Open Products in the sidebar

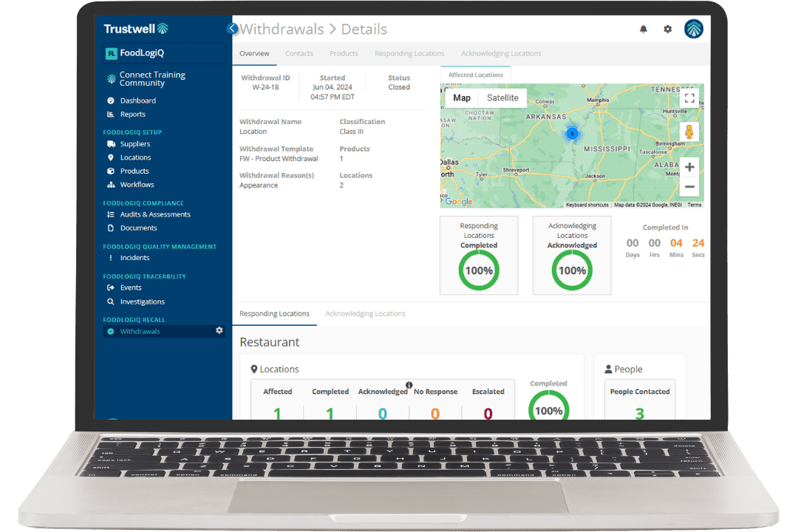pos(134,171)
